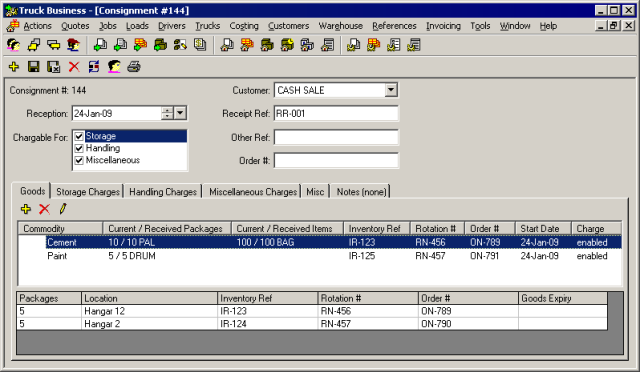640x372 pixels.
Task: Toggle the Handling chargeable checkbox
Action: coord(79,148)
